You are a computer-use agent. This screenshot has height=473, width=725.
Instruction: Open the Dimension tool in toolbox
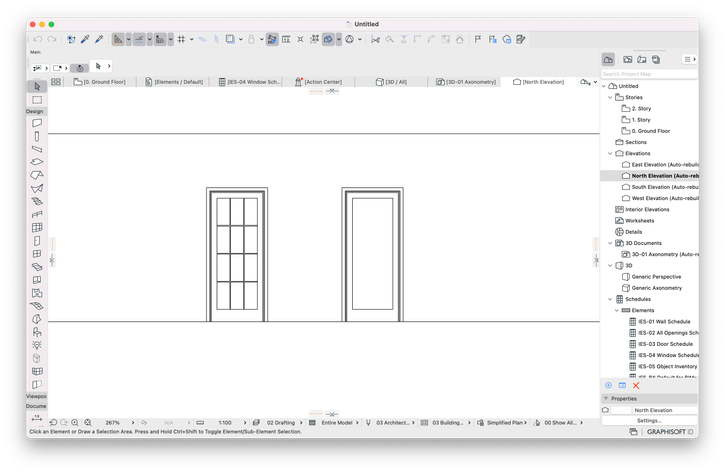[37, 418]
